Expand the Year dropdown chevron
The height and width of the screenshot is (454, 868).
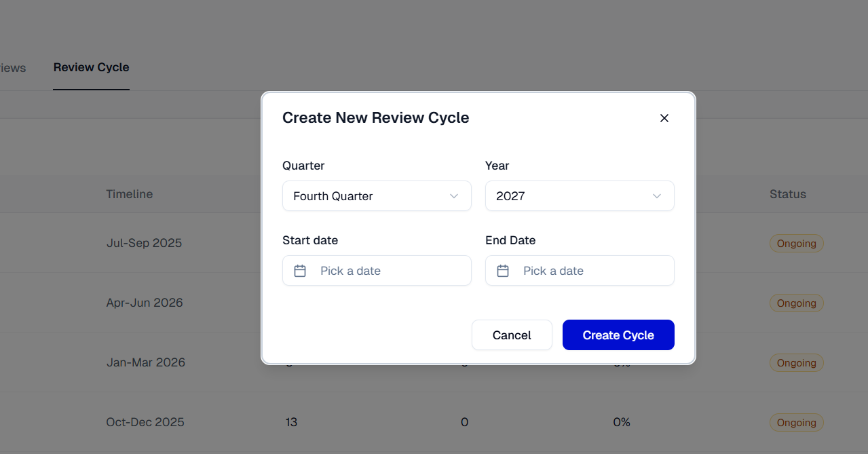pyautogui.click(x=656, y=196)
